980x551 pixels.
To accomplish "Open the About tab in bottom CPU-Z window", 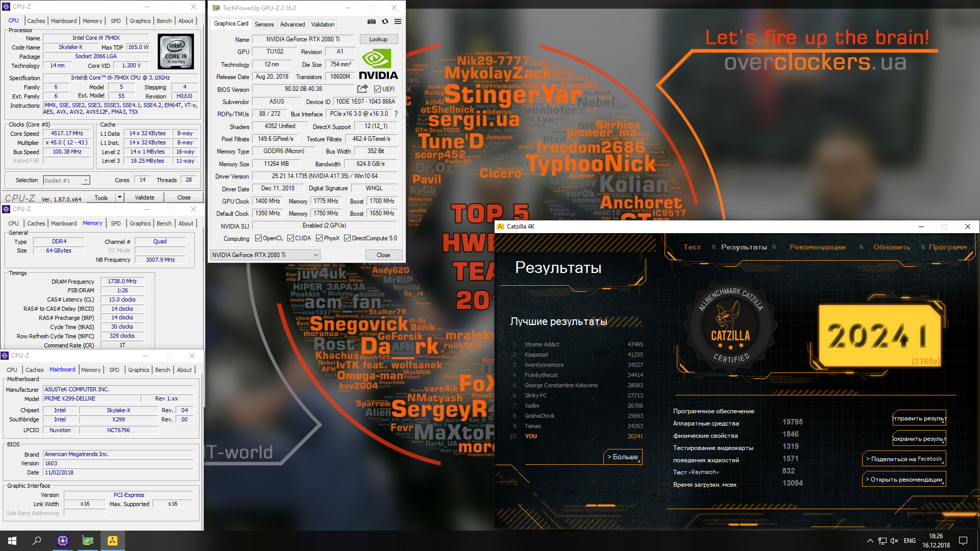I will pyautogui.click(x=184, y=370).
